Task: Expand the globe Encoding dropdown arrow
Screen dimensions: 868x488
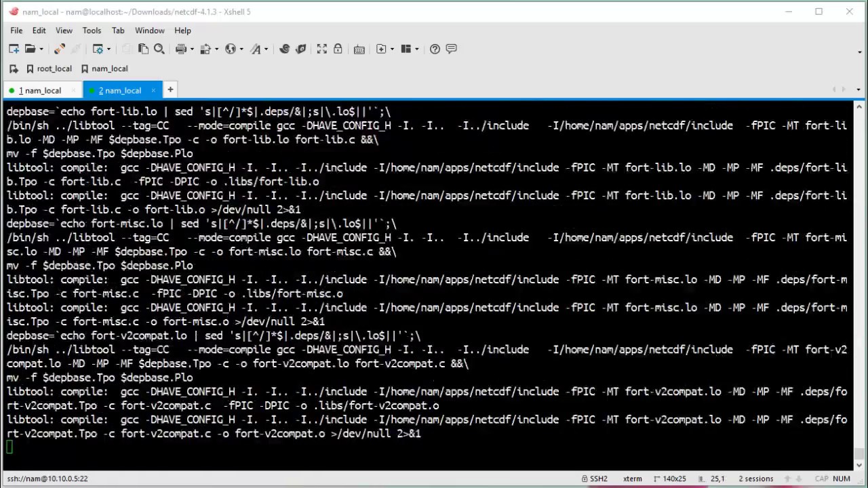Action: tap(241, 49)
